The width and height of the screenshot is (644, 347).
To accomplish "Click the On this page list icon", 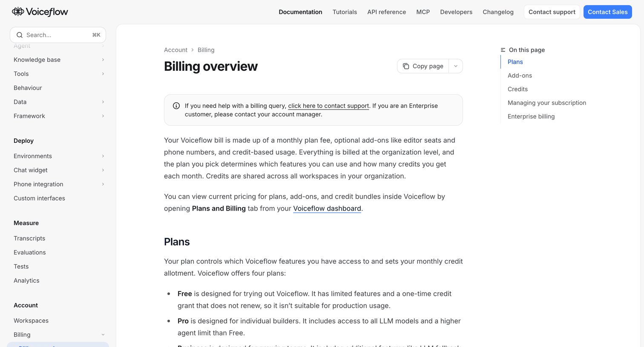I will click(503, 50).
